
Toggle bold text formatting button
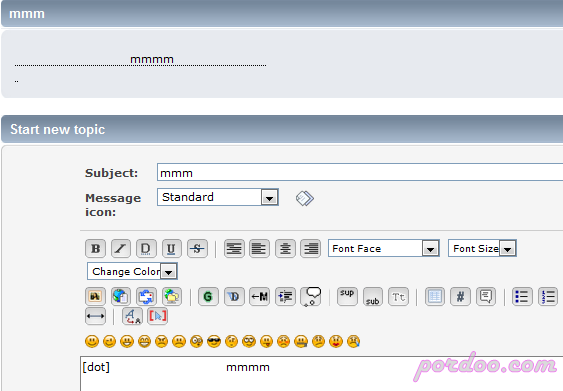96,248
